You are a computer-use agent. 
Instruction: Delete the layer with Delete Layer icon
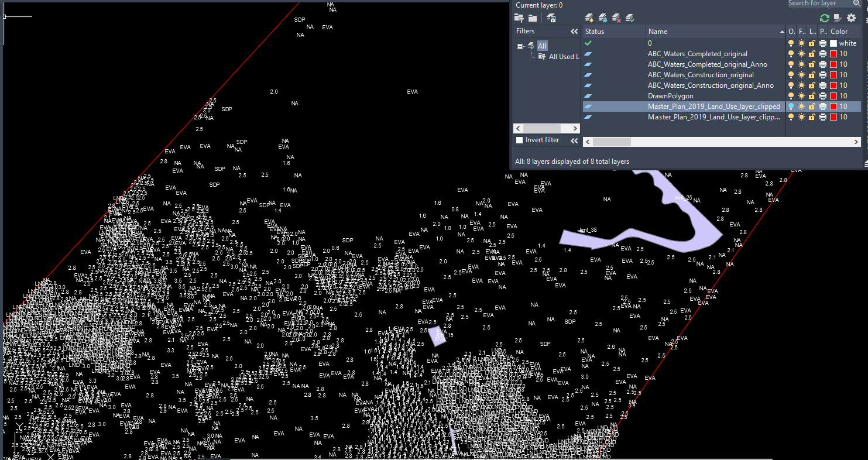coord(616,18)
